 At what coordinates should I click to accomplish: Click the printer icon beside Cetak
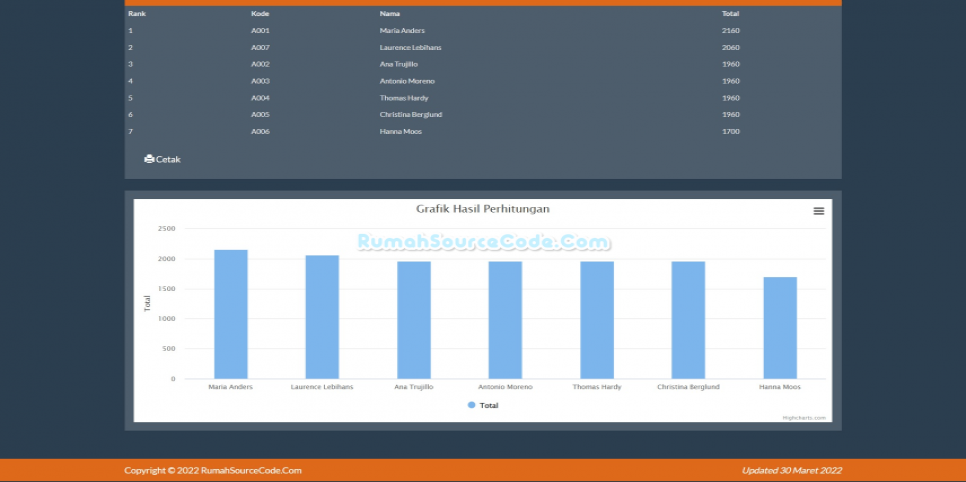149,159
